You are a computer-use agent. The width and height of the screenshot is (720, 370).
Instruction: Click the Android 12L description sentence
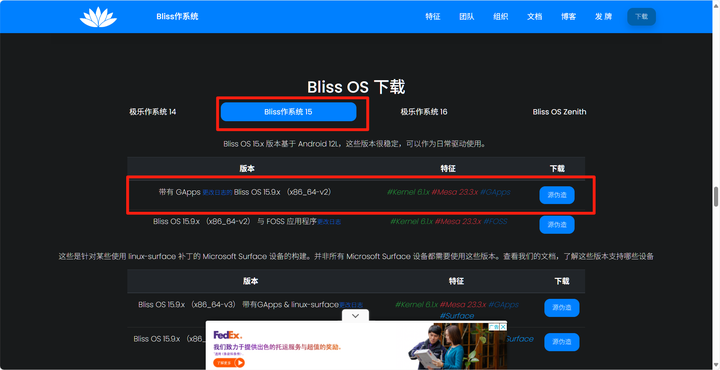coord(354,144)
